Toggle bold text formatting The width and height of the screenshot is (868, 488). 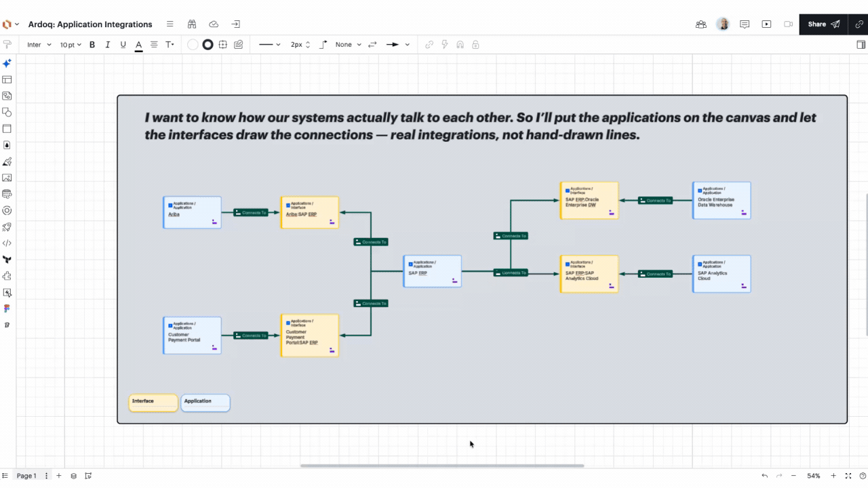(x=92, y=45)
